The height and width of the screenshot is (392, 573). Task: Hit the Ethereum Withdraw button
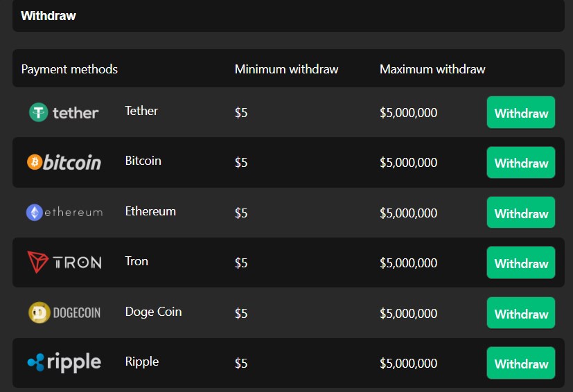[521, 213]
